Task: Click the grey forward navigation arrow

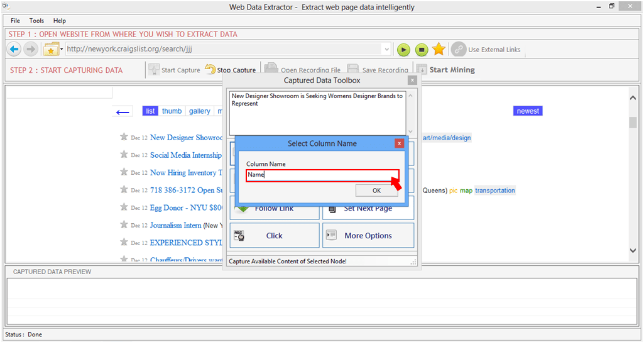Action: [31, 49]
